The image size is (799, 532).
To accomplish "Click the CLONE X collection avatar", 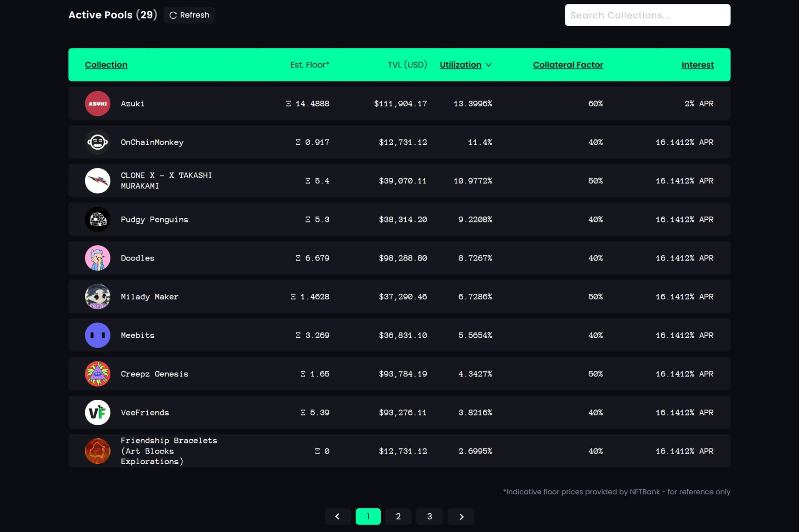I will [97, 181].
